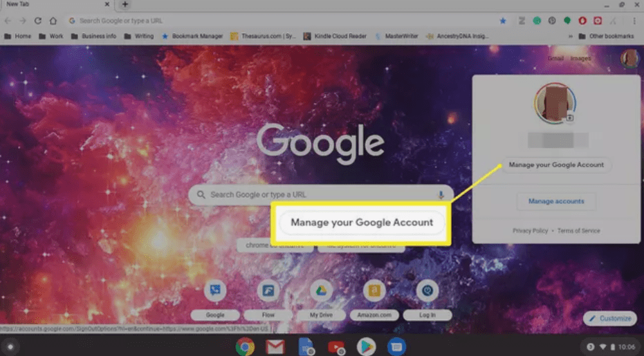Open the Writing bookmarks folder
Image resolution: width=644 pixels, height=356 pixels.
[139, 36]
